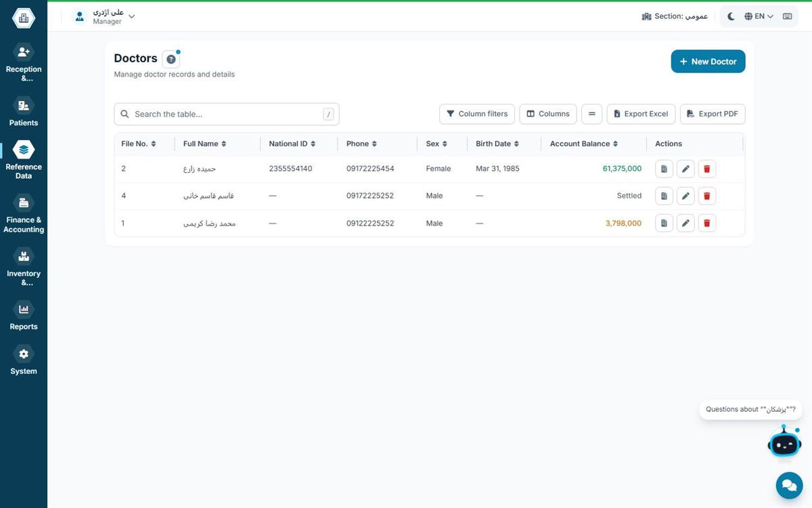Open the Patients sidebar section

24,112
